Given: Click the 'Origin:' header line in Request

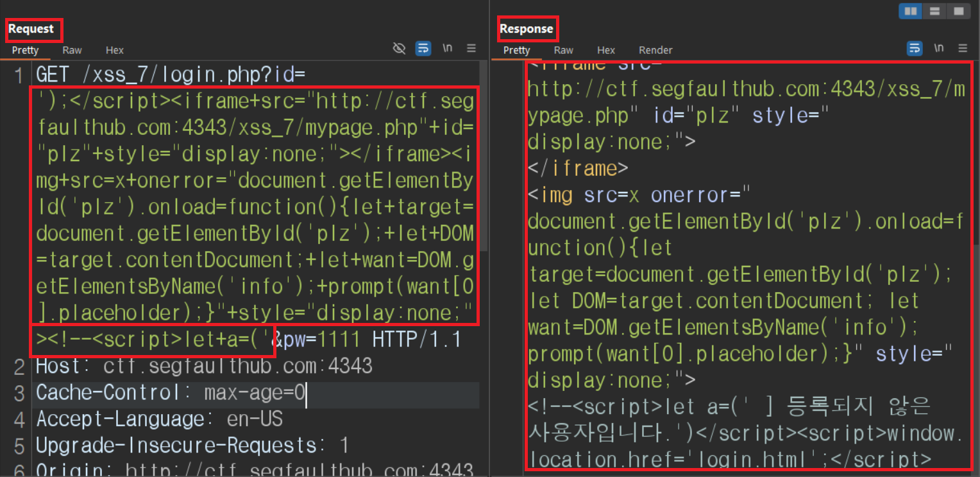Looking at the screenshot, I should (255, 470).
